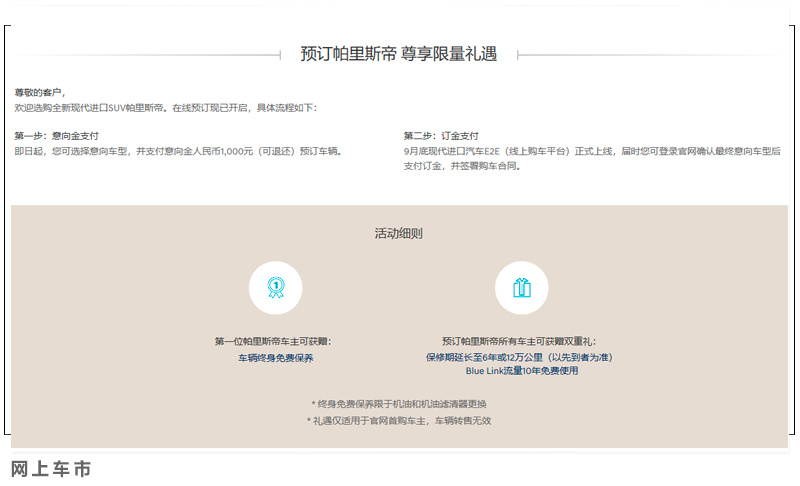
Task: Click the gift box icon
Action: tap(521, 288)
